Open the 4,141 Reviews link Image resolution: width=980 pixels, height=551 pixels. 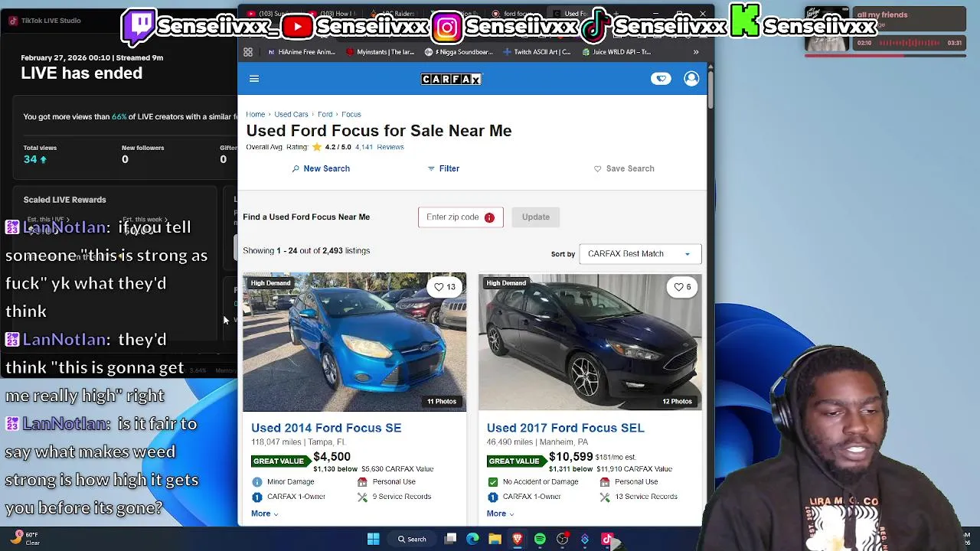380,147
